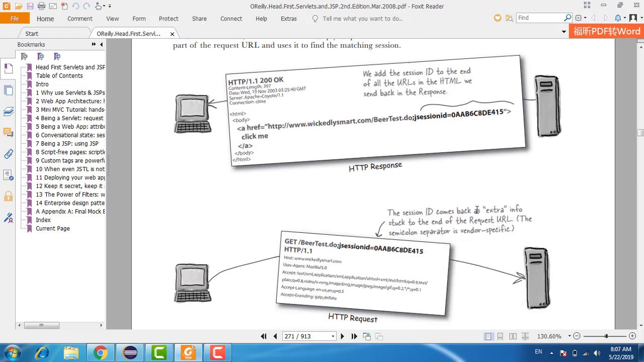
Task: Switch to the View ribbon tab
Action: click(x=113, y=19)
